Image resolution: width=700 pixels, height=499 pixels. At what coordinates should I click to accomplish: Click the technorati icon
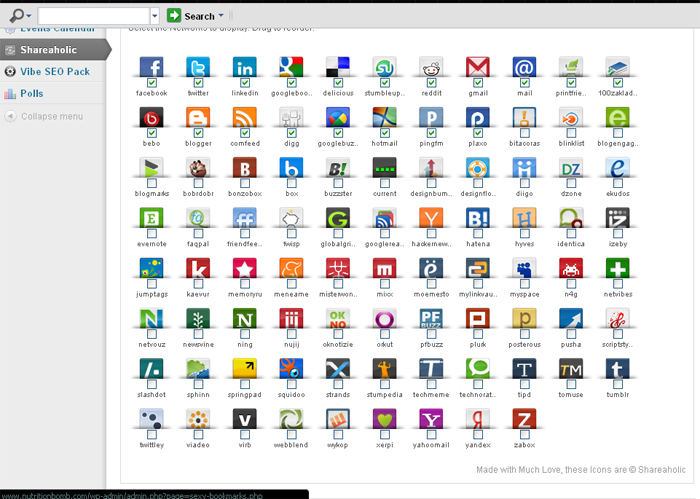478,369
